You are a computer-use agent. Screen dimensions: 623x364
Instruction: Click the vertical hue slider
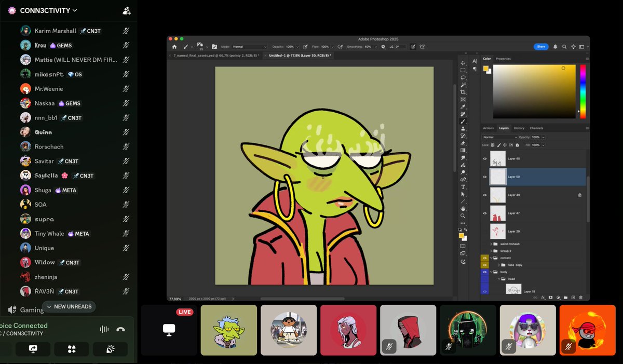click(583, 91)
